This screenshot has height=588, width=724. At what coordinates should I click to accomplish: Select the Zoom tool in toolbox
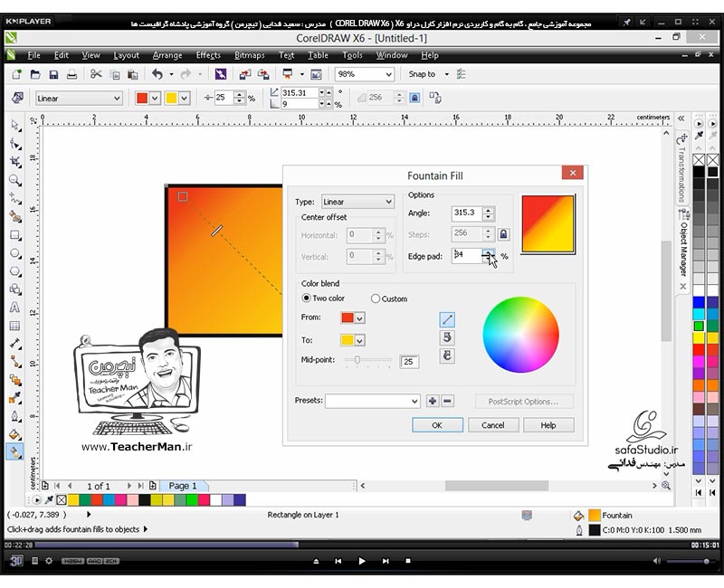point(15,179)
